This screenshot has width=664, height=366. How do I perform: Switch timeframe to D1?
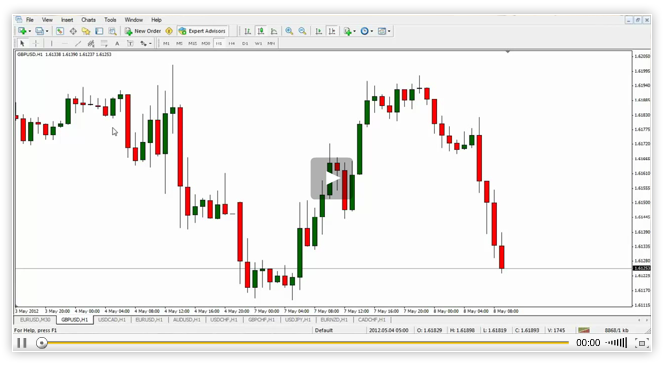245,43
